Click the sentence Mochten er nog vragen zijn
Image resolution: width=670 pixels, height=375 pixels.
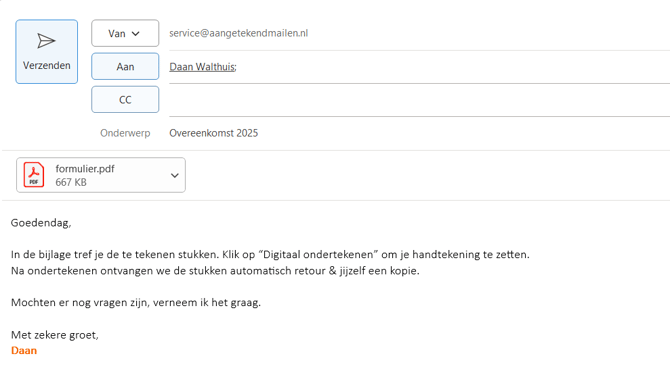[136, 302]
